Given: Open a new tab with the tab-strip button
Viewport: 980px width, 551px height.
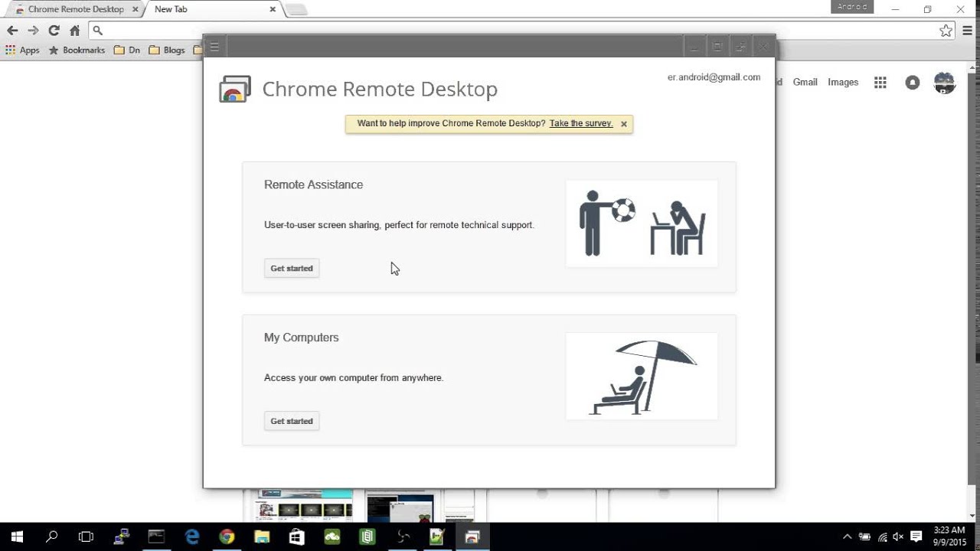Looking at the screenshot, I should 296,10.
